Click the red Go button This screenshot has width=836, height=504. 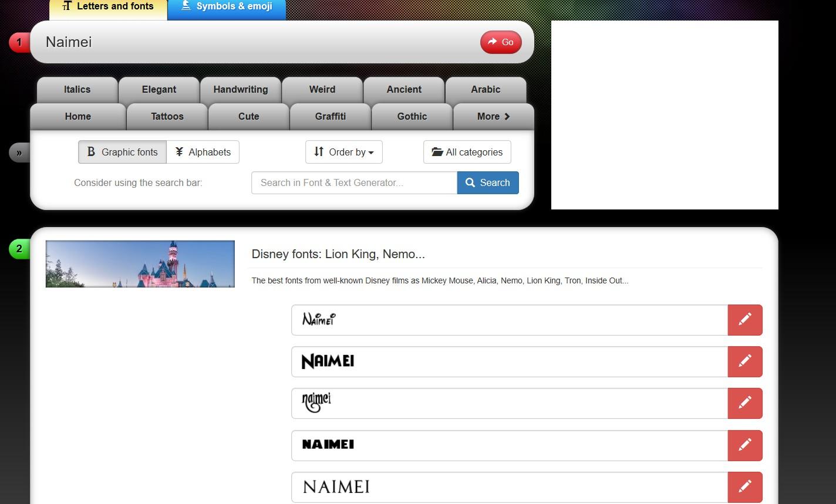pos(501,42)
